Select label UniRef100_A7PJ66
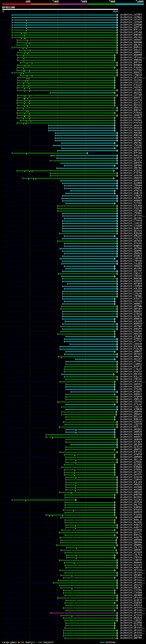146x644 pixels. click(x=131, y=32)
